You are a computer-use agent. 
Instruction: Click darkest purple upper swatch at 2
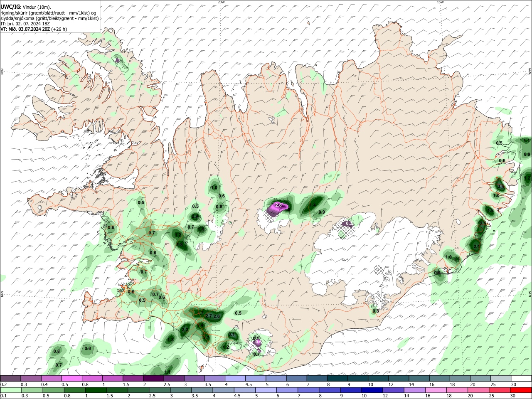pos(153,379)
